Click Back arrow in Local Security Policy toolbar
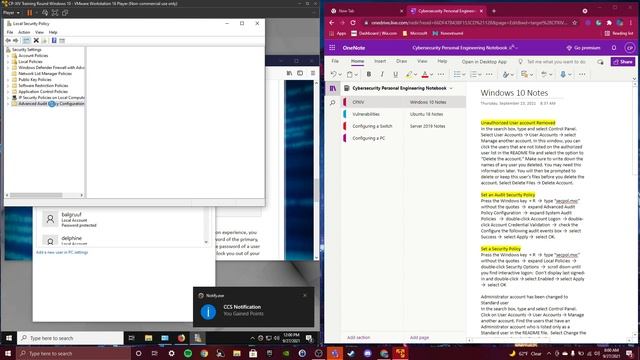The width and height of the screenshot is (640, 360). tap(8, 40)
